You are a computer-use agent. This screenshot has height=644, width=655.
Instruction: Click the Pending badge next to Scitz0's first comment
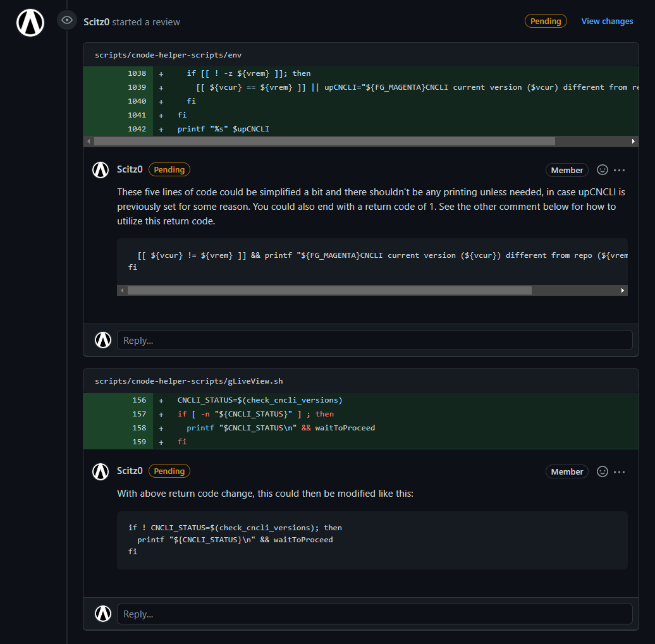click(x=169, y=169)
